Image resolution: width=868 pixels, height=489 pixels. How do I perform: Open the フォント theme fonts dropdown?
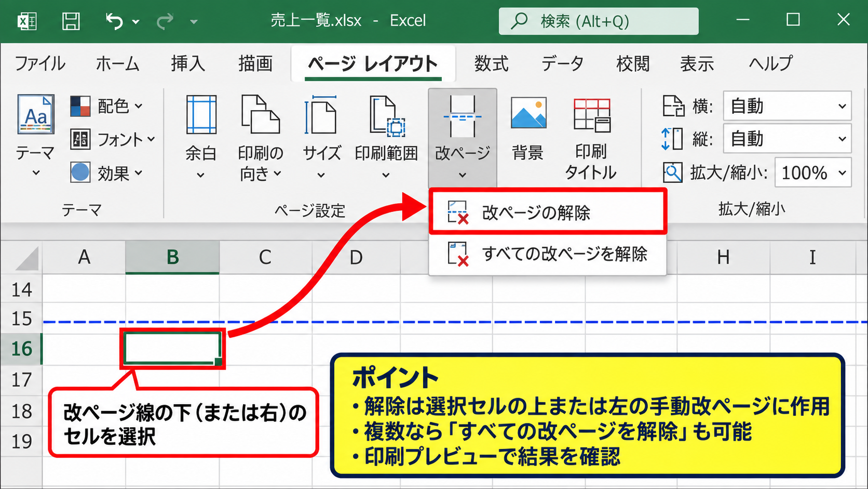tap(113, 139)
